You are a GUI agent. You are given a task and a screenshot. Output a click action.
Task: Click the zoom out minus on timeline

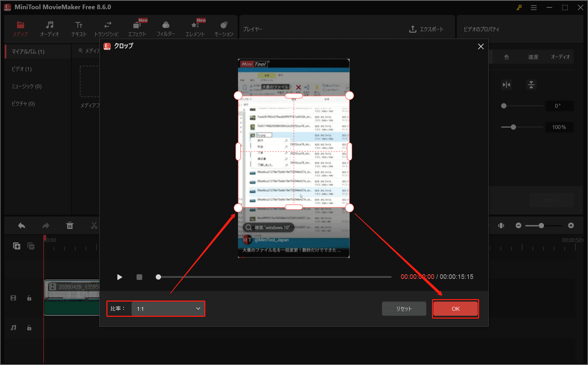[x=518, y=226]
